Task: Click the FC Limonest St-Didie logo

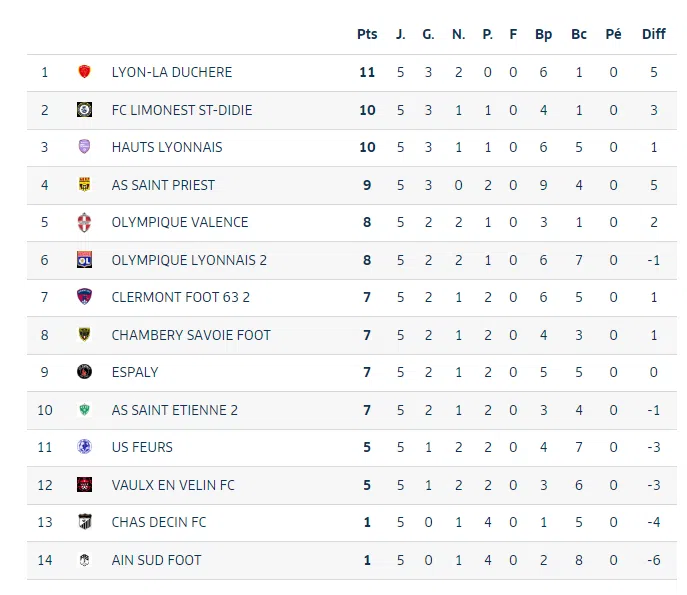Action: pos(85,110)
